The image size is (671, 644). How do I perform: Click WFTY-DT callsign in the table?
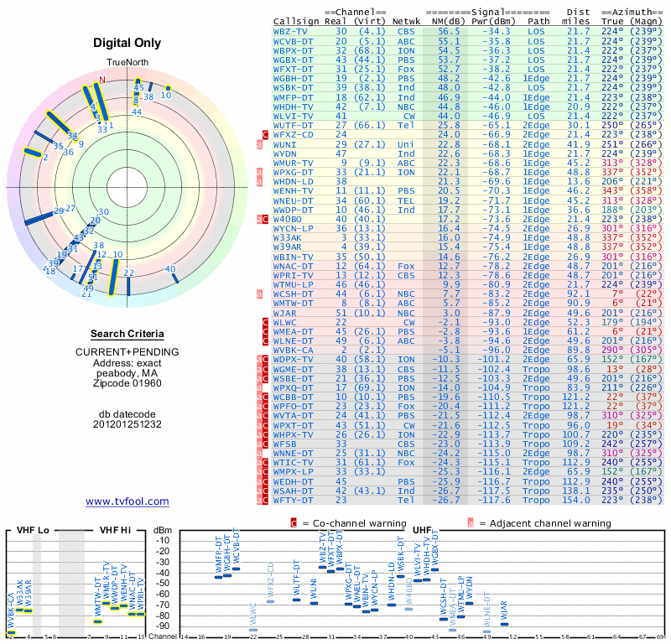click(x=293, y=500)
